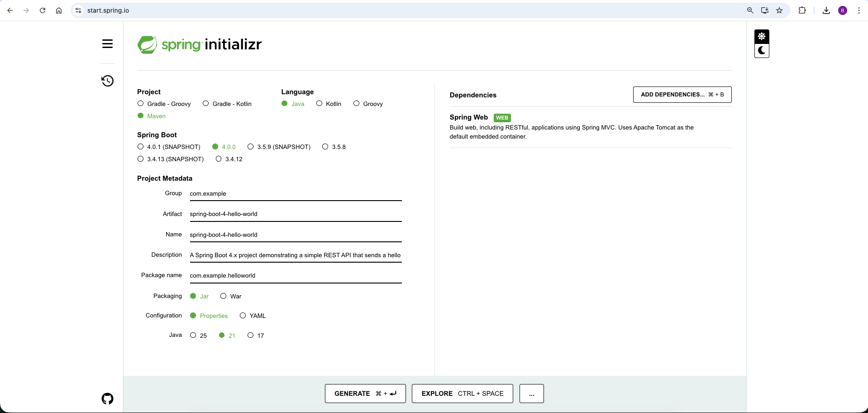Open Add Dependencies dialog
868x413 pixels.
(x=682, y=95)
